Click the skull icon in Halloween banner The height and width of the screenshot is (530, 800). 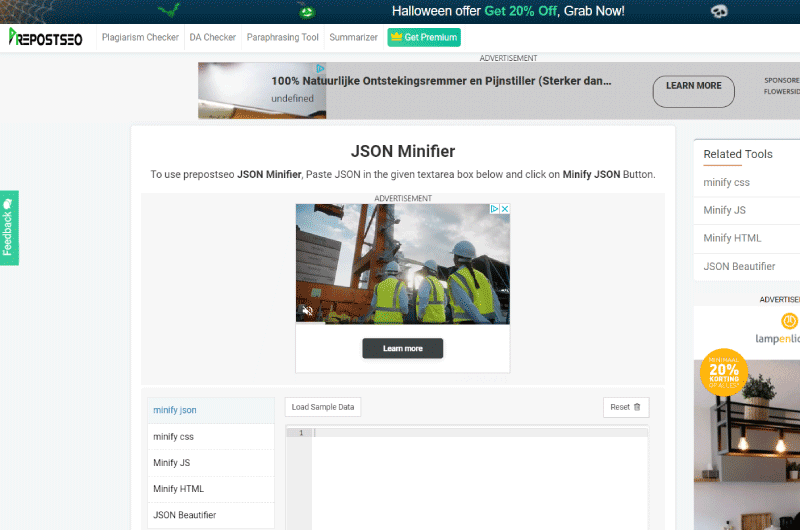pos(719,11)
